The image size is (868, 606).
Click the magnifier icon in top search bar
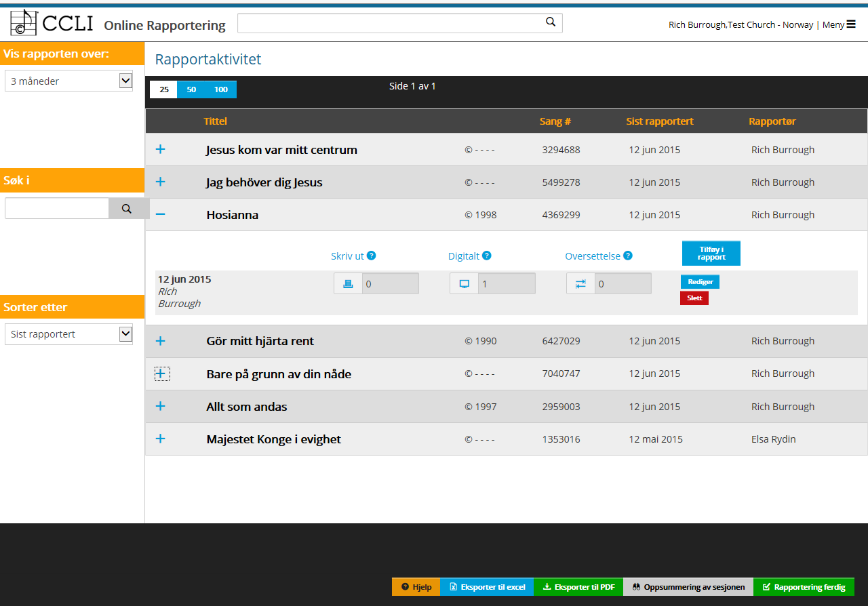click(551, 22)
